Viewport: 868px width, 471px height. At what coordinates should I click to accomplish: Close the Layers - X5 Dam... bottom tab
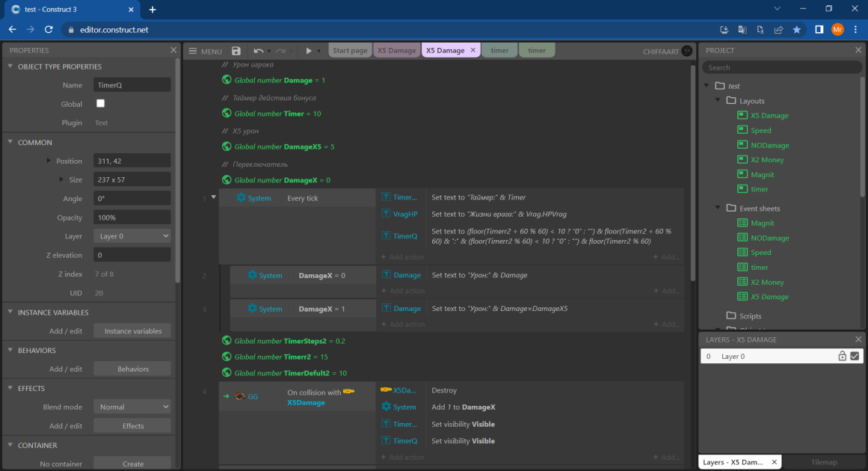(774, 462)
